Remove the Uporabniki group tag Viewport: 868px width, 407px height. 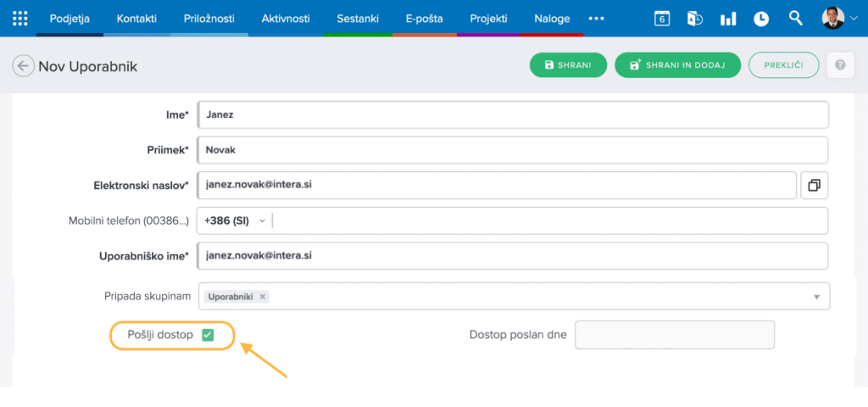[x=263, y=297]
